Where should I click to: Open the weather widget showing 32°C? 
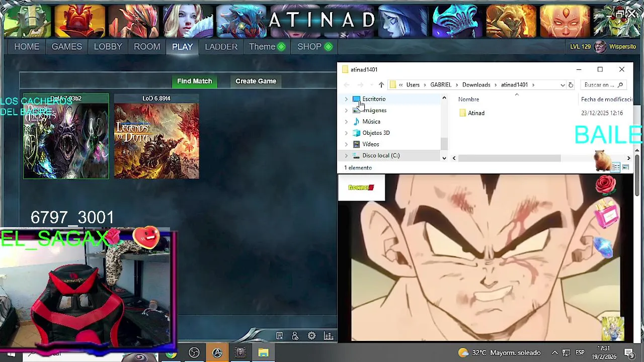click(499, 353)
